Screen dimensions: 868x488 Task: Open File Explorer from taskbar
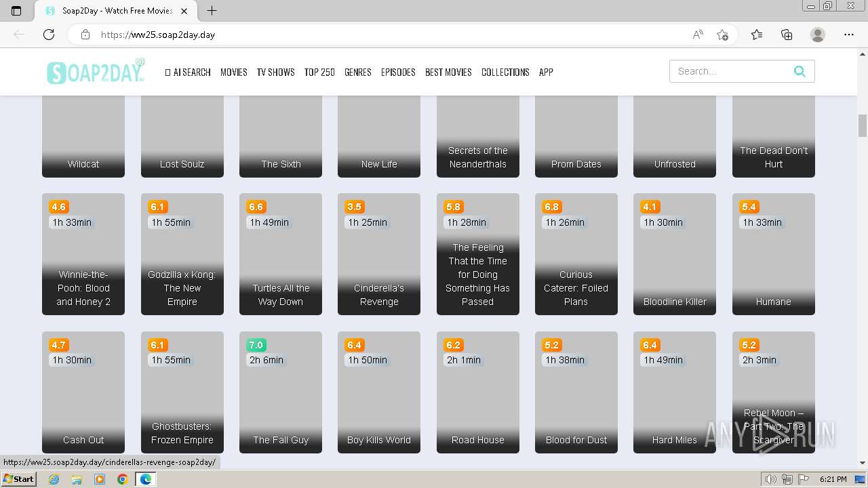click(x=77, y=479)
